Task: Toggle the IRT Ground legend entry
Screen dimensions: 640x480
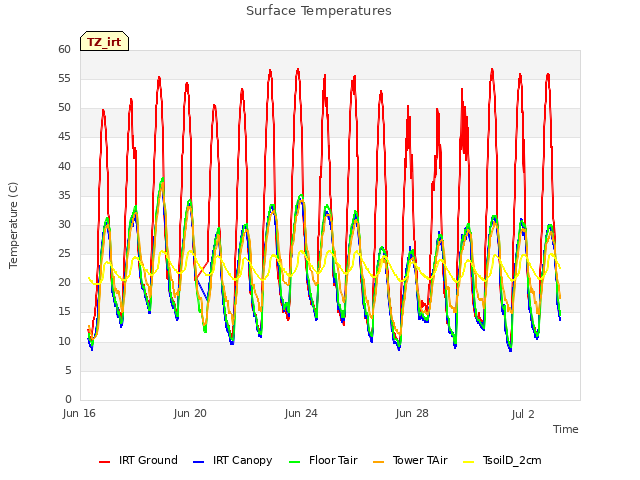Action: 138,460
